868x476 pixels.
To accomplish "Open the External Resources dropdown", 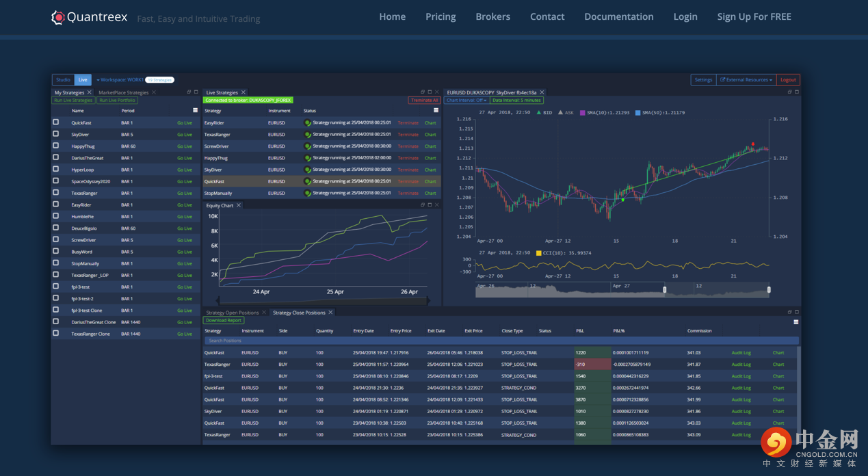I will (746, 80).
